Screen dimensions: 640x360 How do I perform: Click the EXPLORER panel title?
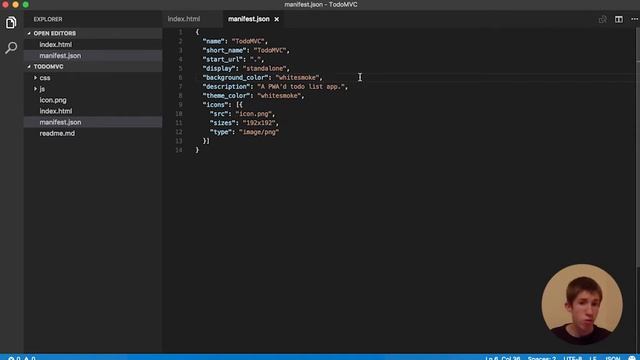48,19
